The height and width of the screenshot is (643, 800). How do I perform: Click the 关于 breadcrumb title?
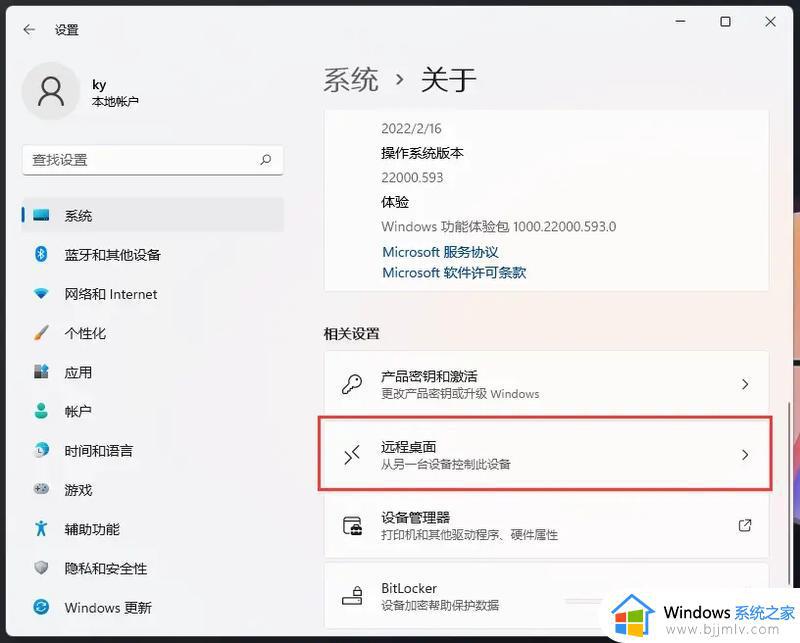pos(448,80)
